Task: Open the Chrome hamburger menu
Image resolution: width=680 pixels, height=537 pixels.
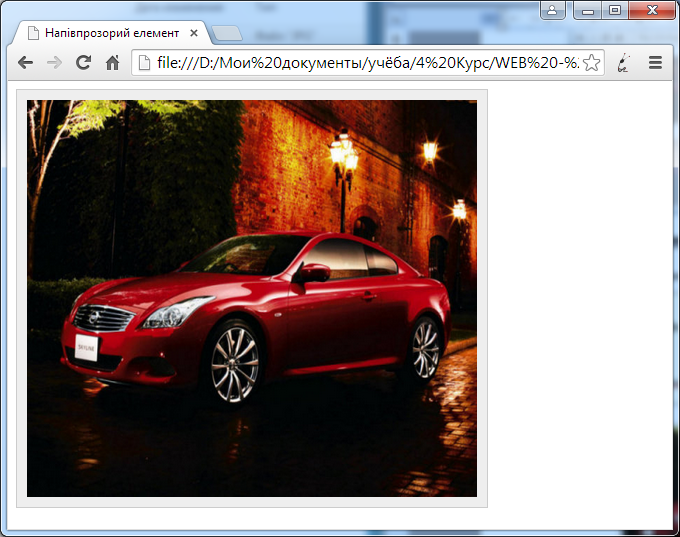Action: click(656, 62)
